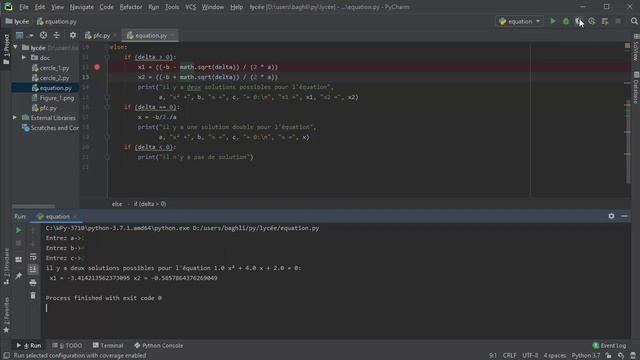Fold the 'if (delta == 0)' code block
Viewport: 640px width, 360px height.
pyautogui.click(x=107, y=107)
